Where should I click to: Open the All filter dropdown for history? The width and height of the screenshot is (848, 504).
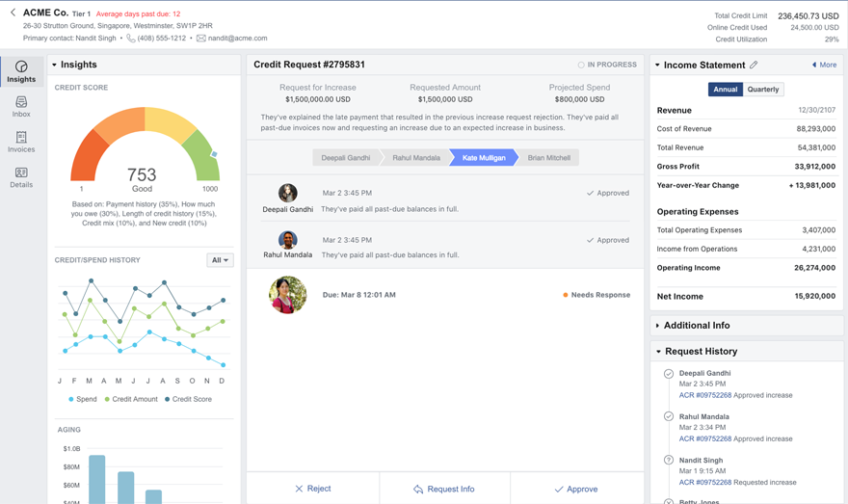[x=220, y=260]
